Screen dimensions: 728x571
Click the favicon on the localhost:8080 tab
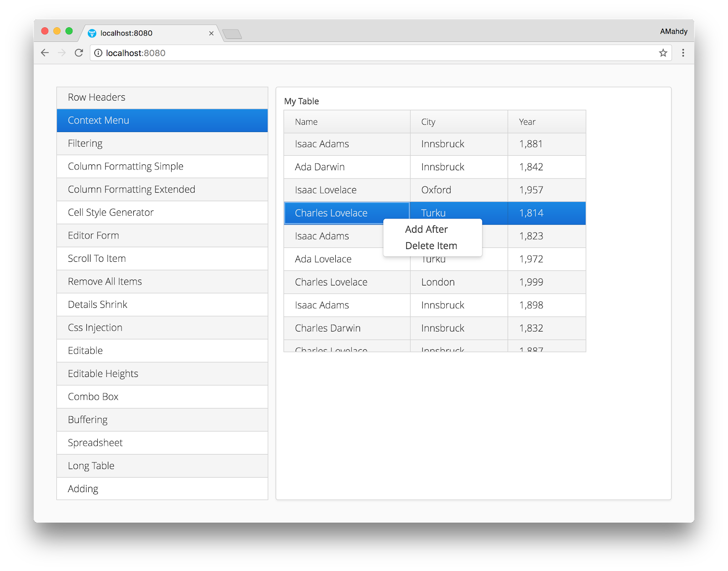click(x=93, y=33)
